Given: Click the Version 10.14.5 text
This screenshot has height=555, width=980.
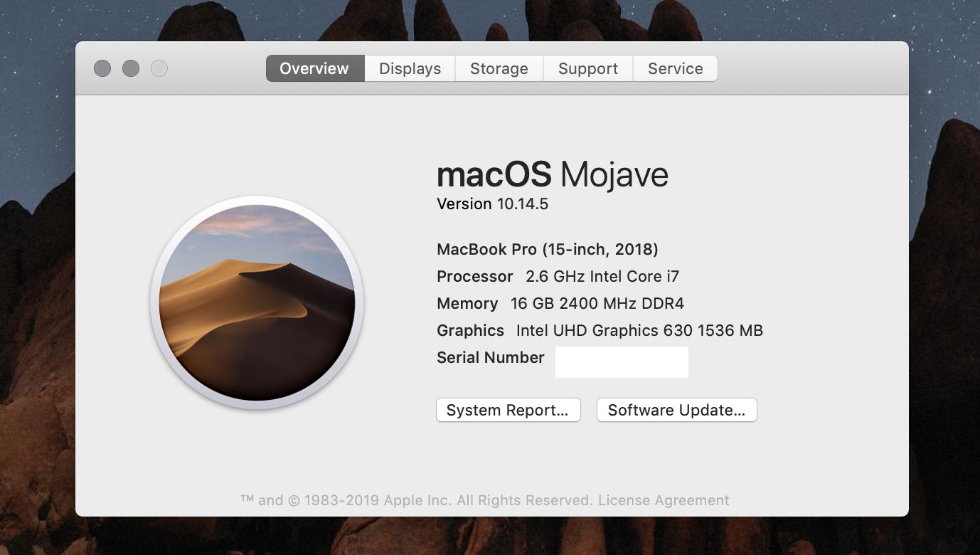Looking at the screenshot, I should pyautogui.click(x=492, y=204).
